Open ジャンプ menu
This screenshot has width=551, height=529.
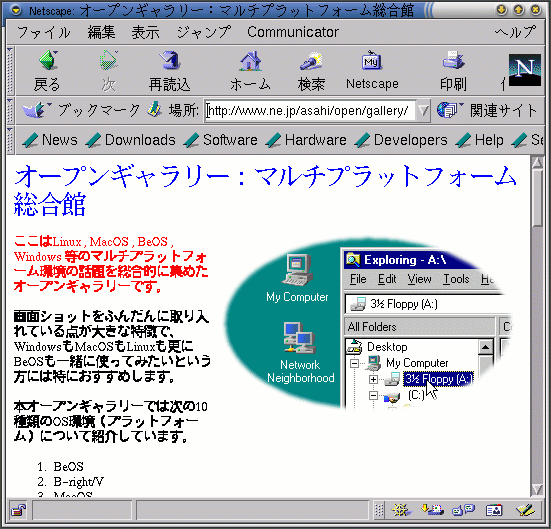204,32
